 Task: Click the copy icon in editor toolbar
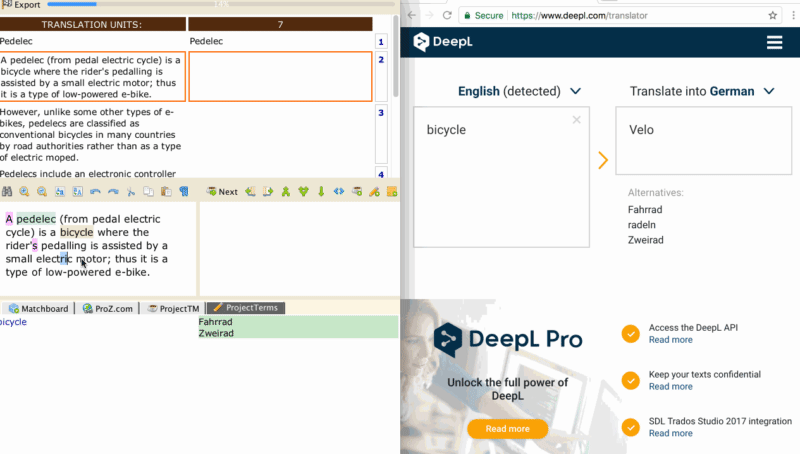tap(148, 192)
